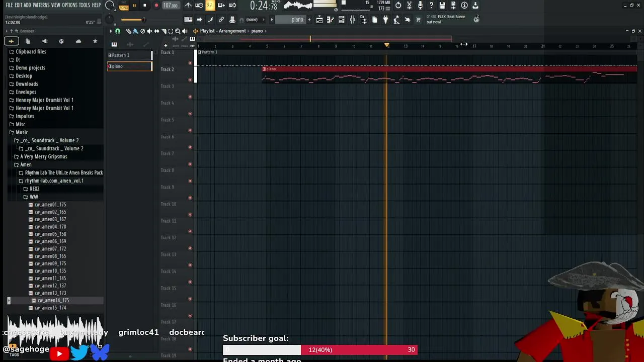644x362 pixels.
Task: Select the cw_amen05_158 sample
Action: 50,234
